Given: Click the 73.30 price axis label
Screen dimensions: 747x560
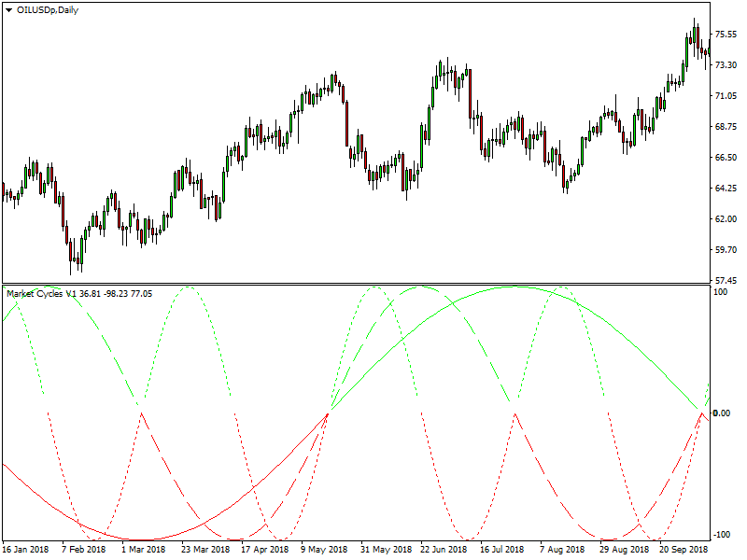Looking at the screenshot, I should (x=726, y=64).
